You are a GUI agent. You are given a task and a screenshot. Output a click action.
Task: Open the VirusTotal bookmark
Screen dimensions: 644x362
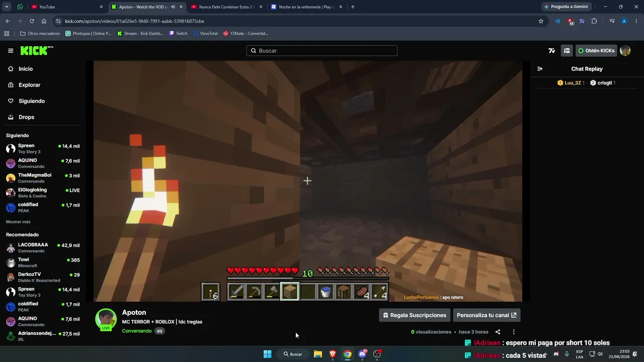point(205,34)
